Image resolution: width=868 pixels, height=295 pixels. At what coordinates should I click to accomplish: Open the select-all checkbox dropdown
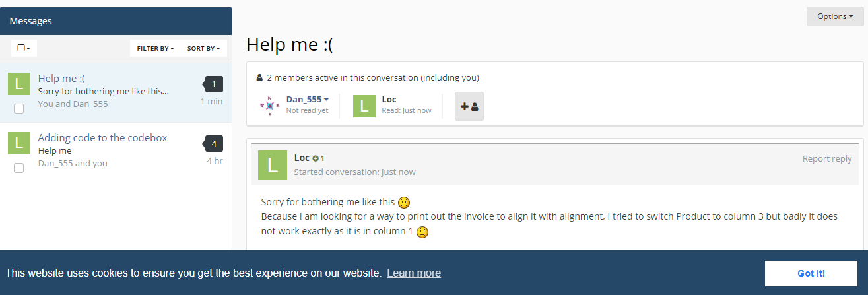click(24, 48)
